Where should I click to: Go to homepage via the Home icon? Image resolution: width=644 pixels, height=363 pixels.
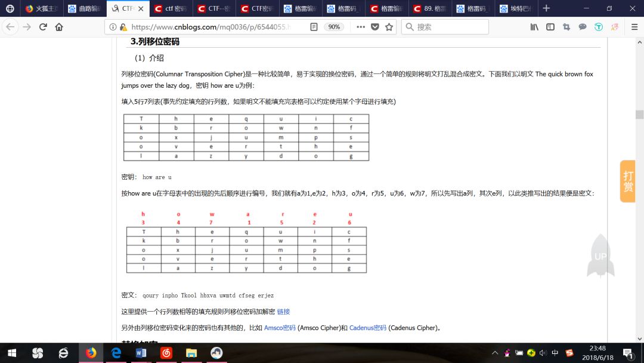(x=59, y=27)
